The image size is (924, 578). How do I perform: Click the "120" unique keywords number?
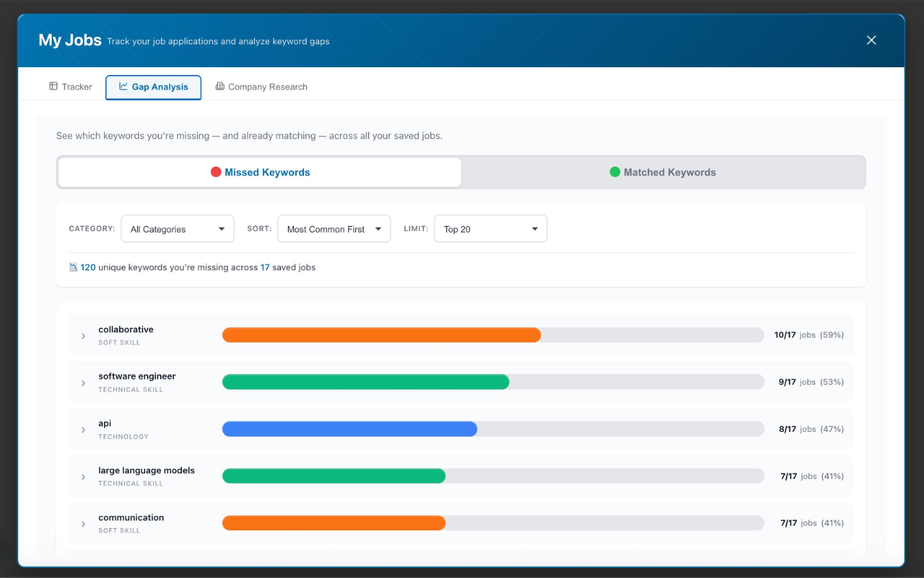(x=88, y=267)
